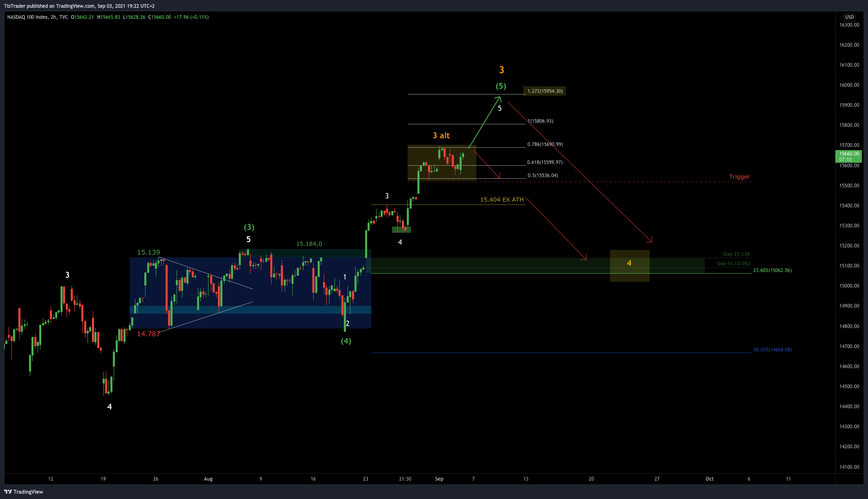868x499 pixels.
Task: Click the 14100.00 price scale level
Action: coord(849,467)
